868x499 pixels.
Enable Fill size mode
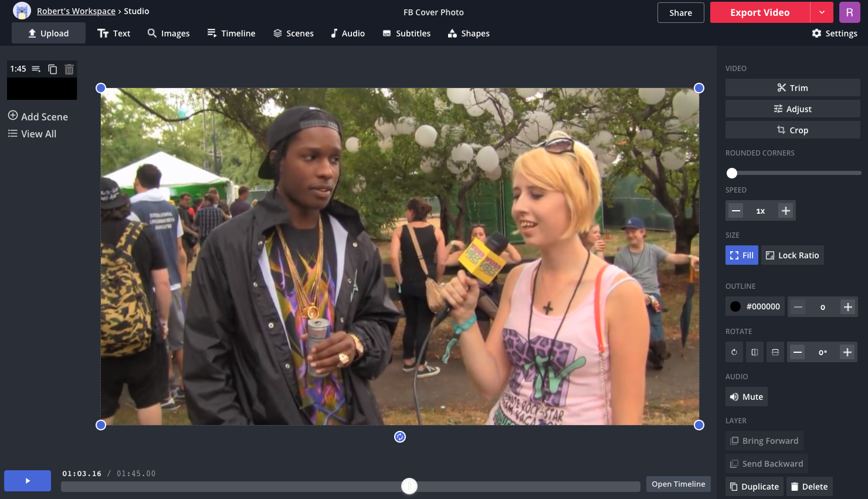742,255
